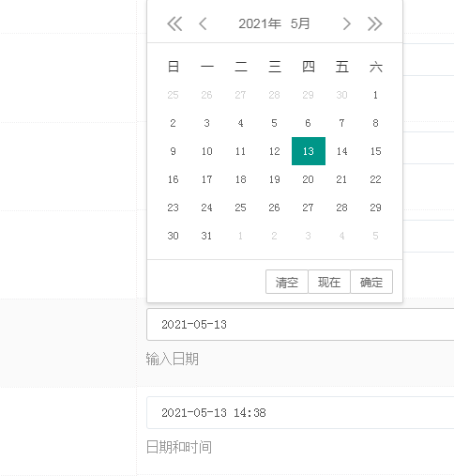Focus the 2021-05-13 14:38 datetime field
Screen dimensions: 454x476
click(x=300, y=413)
